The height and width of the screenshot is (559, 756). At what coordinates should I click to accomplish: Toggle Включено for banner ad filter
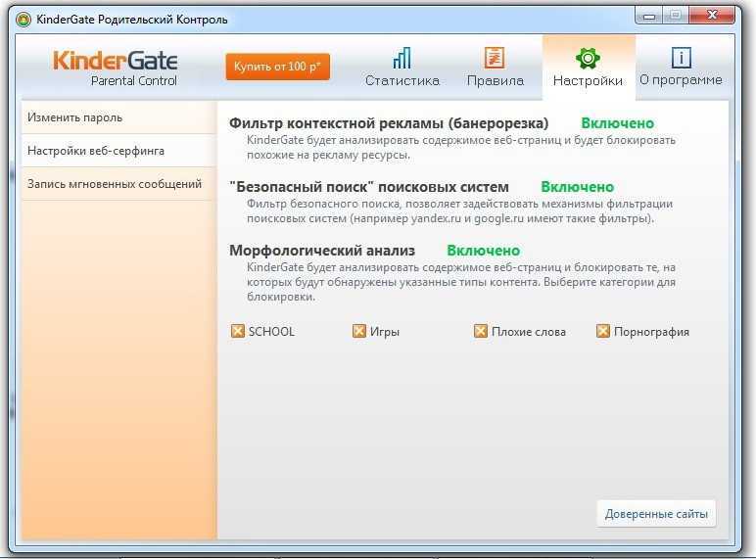(617, 123)
